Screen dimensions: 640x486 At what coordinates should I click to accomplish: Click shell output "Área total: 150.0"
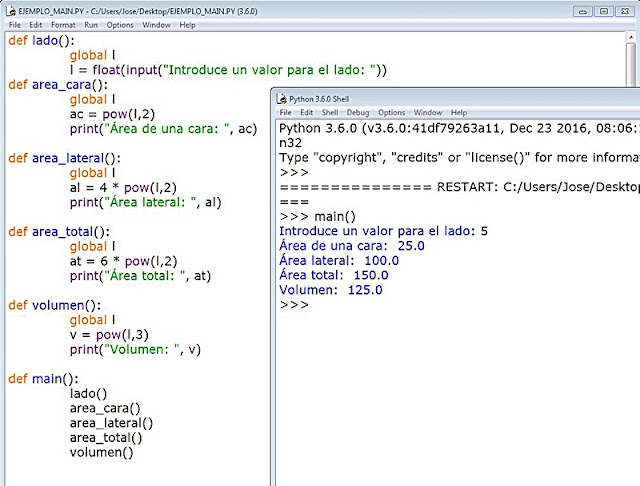click(x=334, y=275)
